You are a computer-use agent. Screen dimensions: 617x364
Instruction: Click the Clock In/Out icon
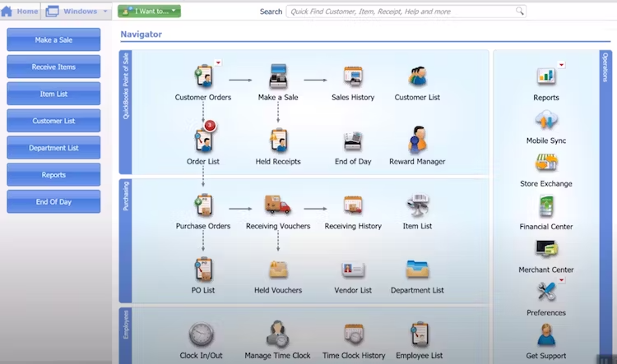pyautogui.click(x=202, y=335)
